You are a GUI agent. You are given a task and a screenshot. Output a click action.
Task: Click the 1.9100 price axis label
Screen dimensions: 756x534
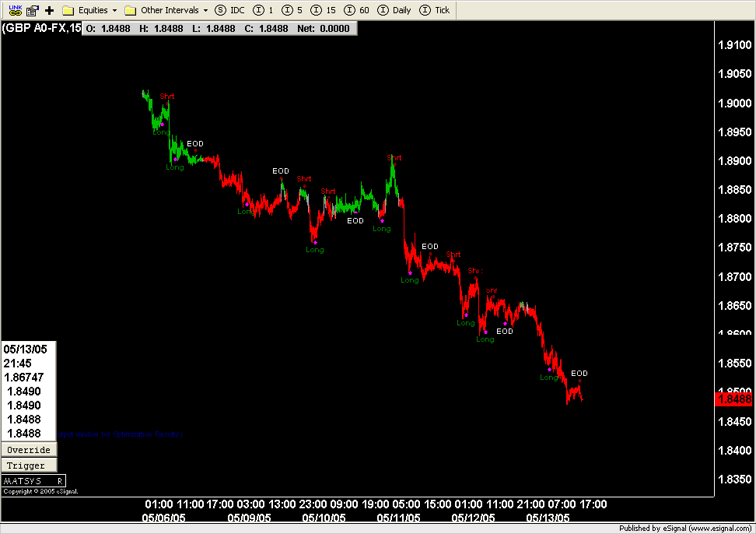(735, 45)
